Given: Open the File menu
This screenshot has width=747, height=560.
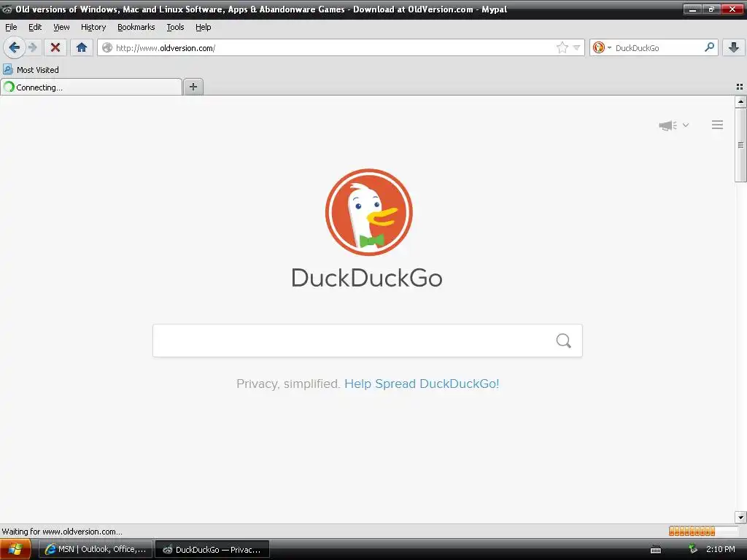Looking at the screenshot, I should pos(11,27).
